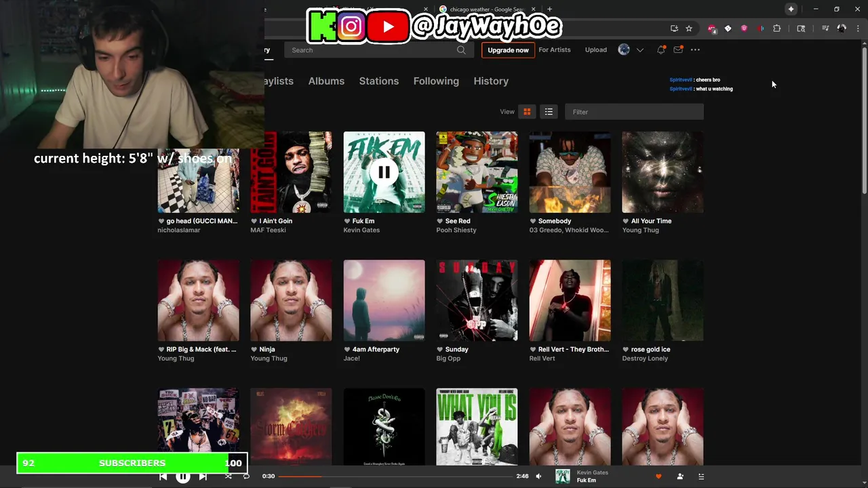
Task: Toggle shuffle in the player bar
Action: click(x=229, y=476)
